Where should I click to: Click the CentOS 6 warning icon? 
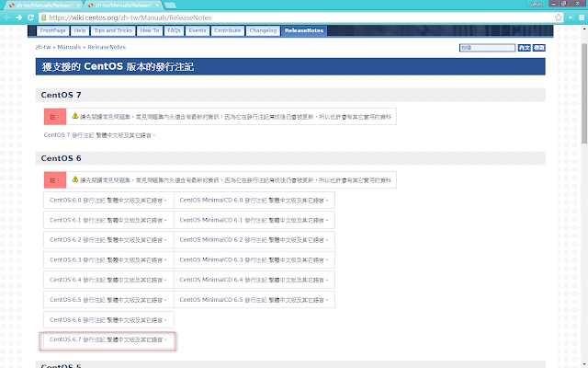coord(75,179)
